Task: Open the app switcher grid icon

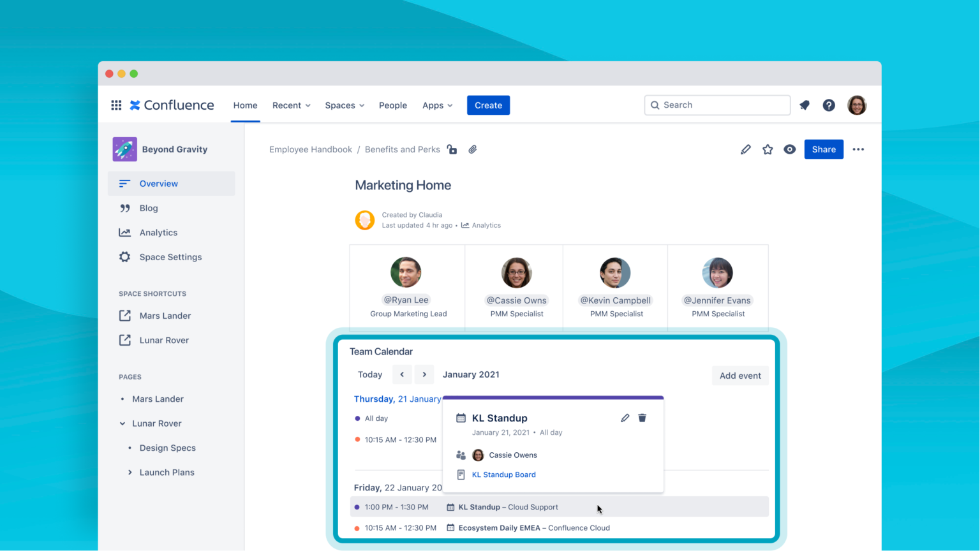Action: 116,105
